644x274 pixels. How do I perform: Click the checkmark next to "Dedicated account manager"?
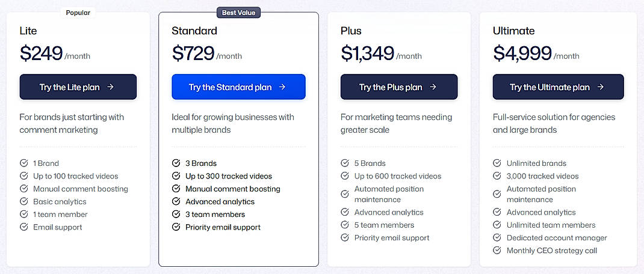497,238
